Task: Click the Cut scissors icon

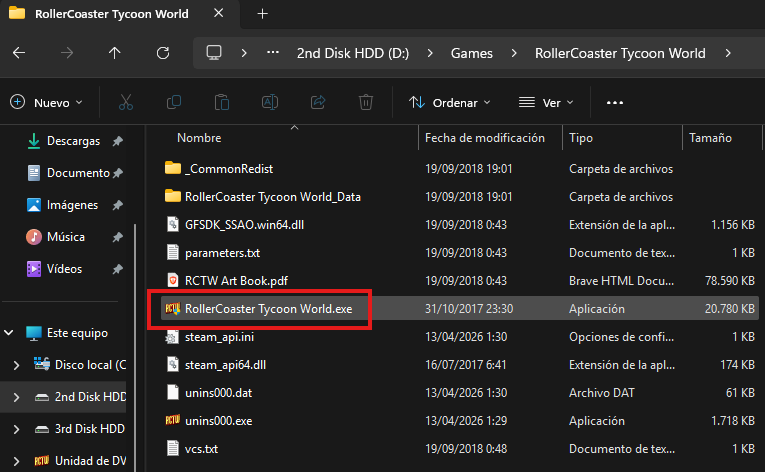Action: coord(126,103)
